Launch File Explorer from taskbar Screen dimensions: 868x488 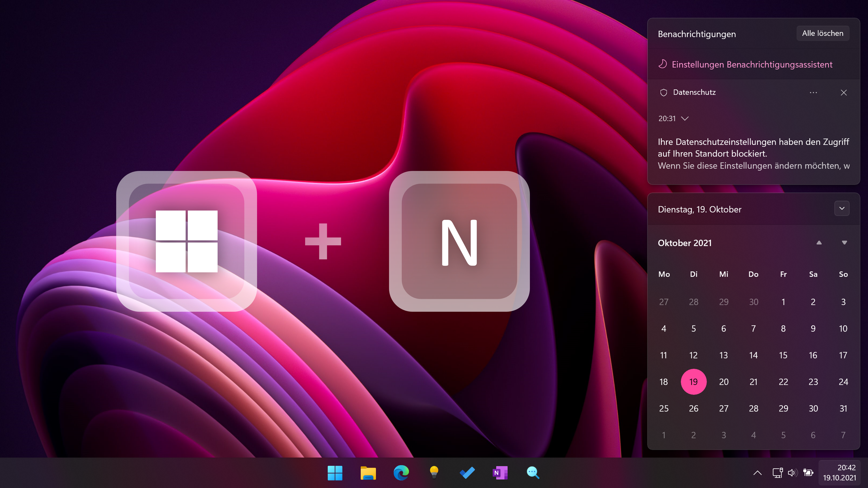(x=368, y=473)
